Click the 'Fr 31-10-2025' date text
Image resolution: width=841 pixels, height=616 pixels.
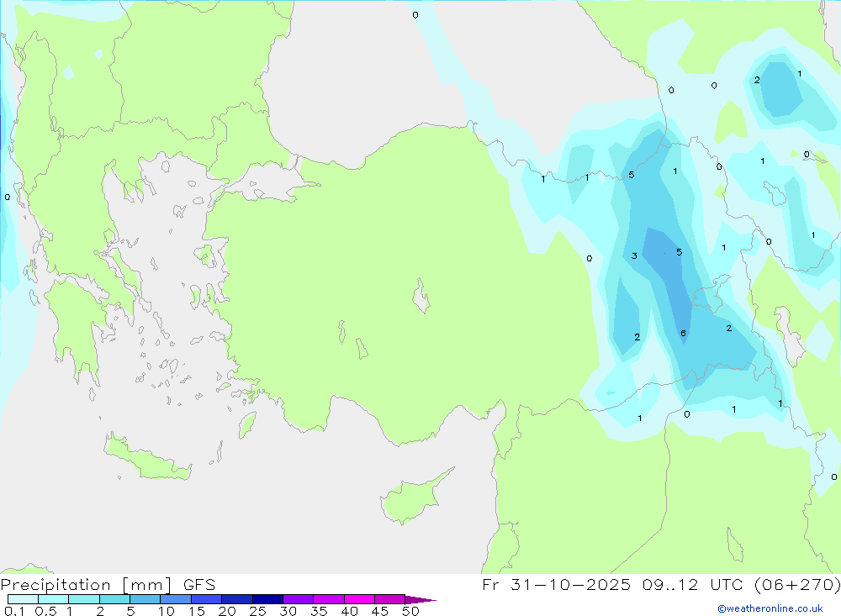pos(557,585)
